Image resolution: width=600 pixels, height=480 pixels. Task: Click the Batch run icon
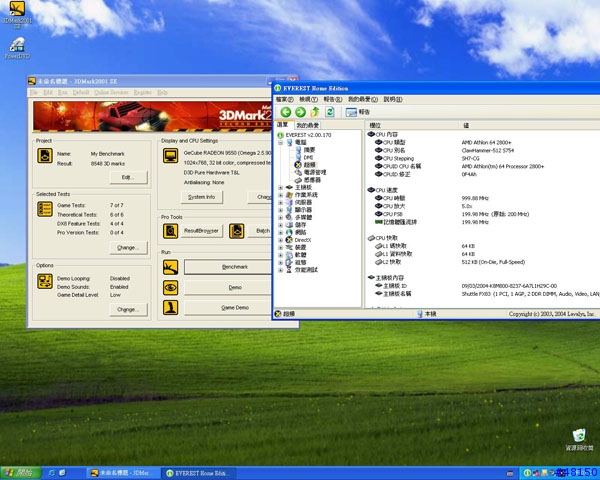pos(236,231)
